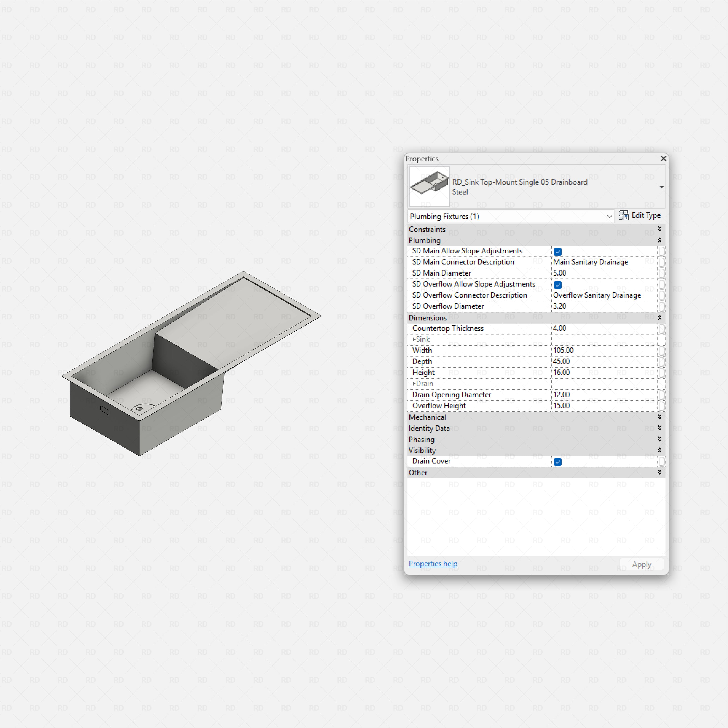Expand the Constraints section

(x=660, y=229)
